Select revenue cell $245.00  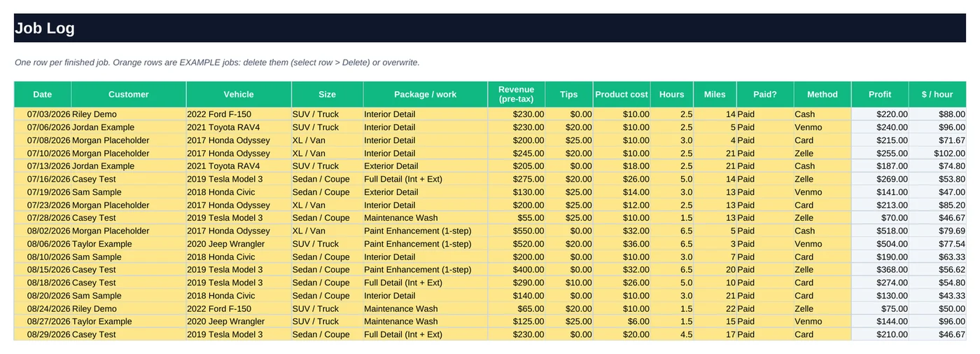[x=516, y=154]
